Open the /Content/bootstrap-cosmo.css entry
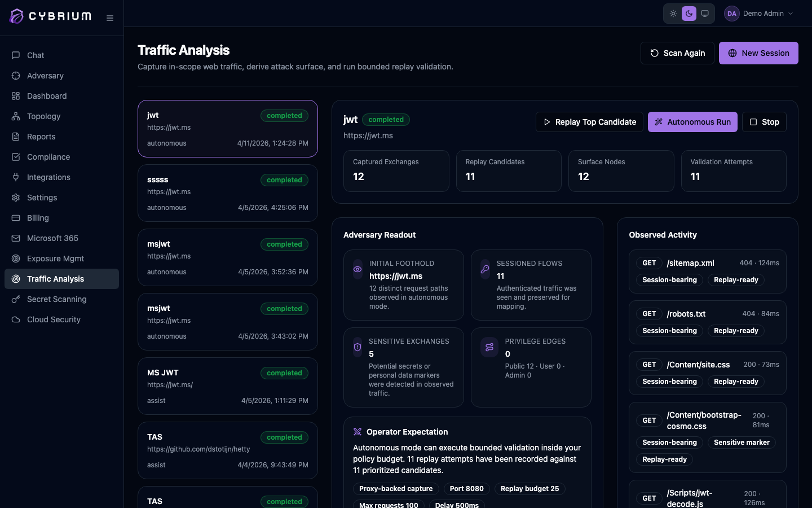 pos(708,437)
